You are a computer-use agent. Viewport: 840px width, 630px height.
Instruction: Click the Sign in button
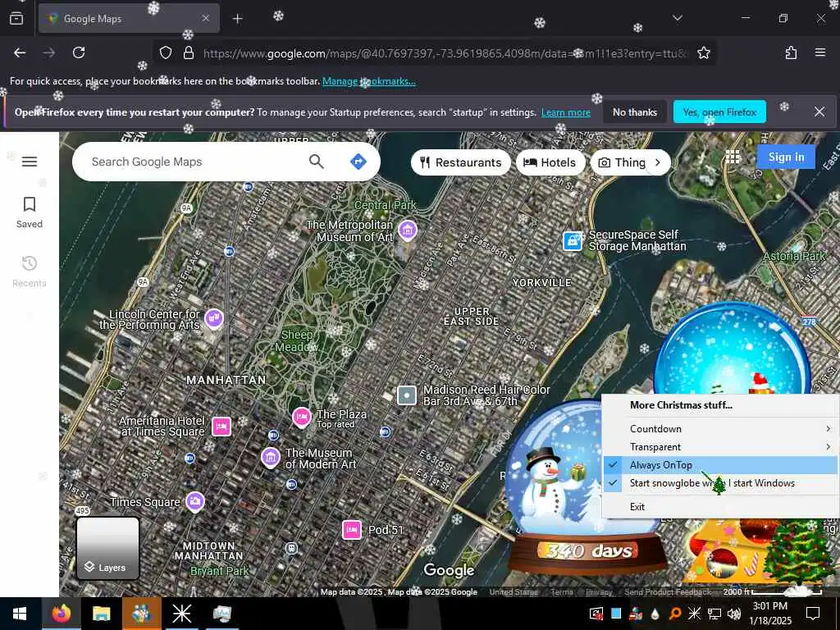point(786,157)
